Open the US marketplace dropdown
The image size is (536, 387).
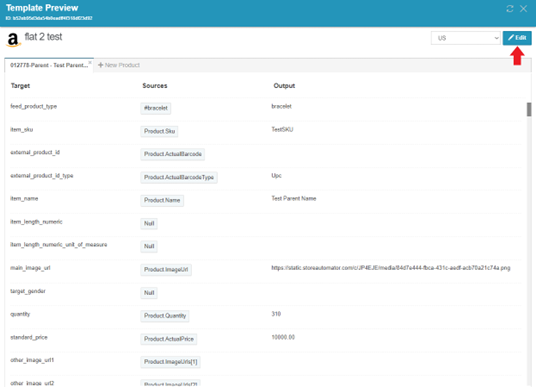[466, 38]
